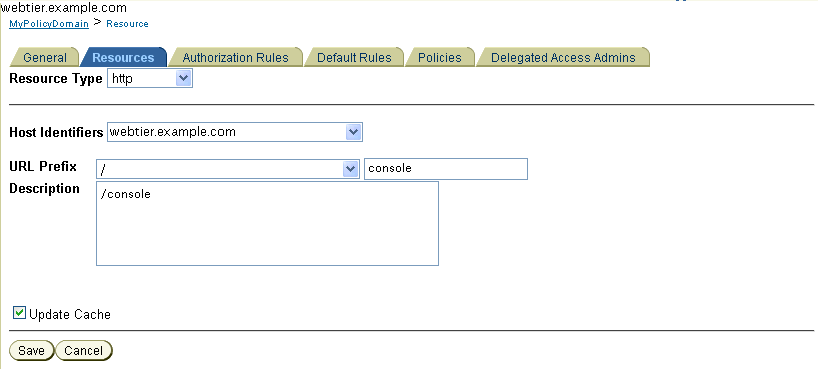
Task: Click the URL Prefix dropdown arrow button
Action: pos(350,169)
